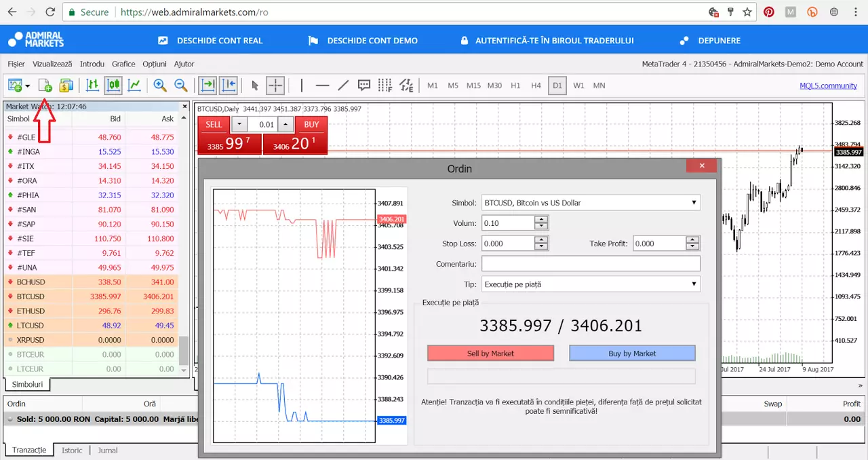
Task: Switch chart to bar chart icon
Action: (x=93, y=85)
